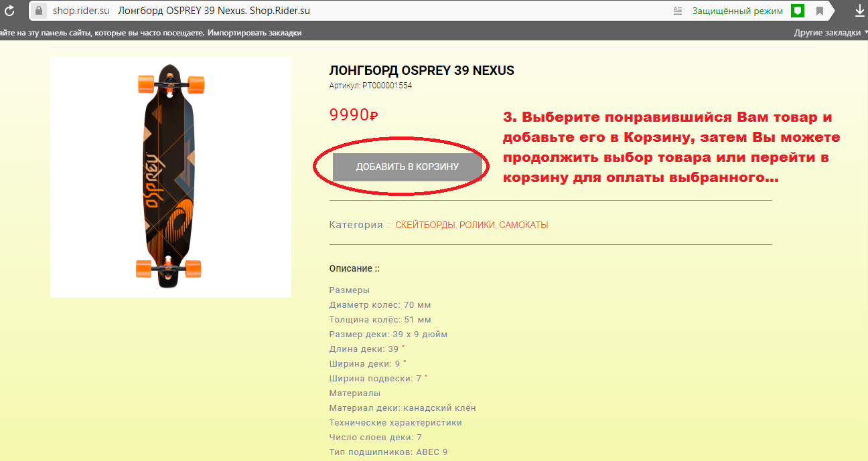Click the padlock site security icon
The height and width of the screenshot is (461, 868).
point(38,11)
